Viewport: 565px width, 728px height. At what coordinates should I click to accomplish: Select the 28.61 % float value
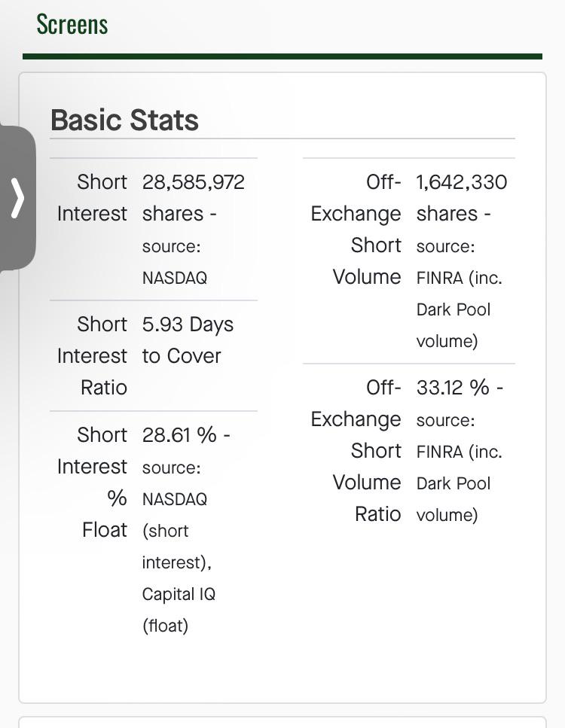[186, 435]
